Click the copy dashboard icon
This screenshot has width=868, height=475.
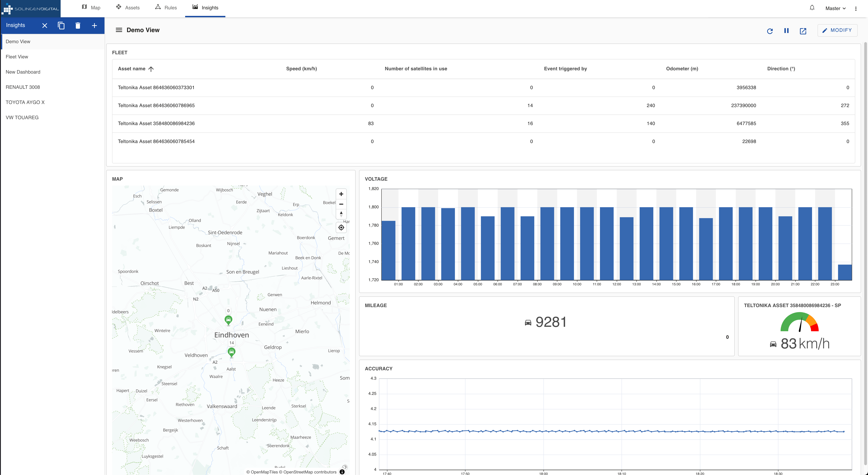(61, 26)
